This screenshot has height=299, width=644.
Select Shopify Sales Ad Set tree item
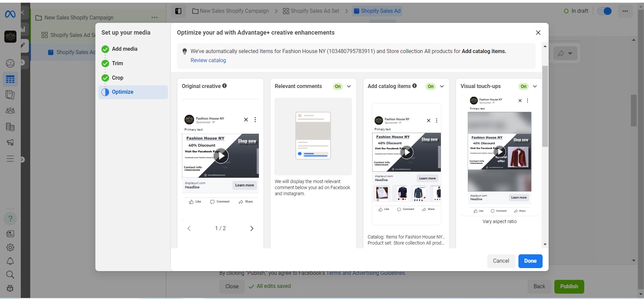click(68, 35)
